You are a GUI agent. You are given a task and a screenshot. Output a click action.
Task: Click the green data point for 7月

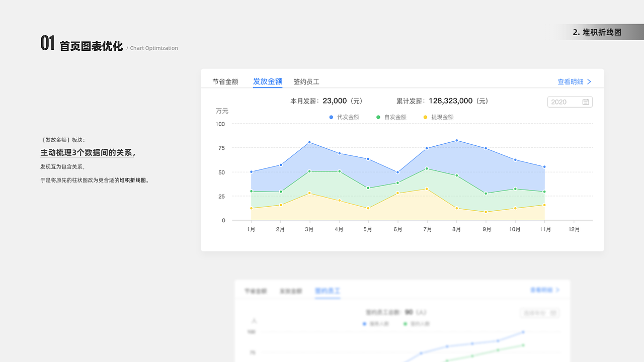[427, 168]
